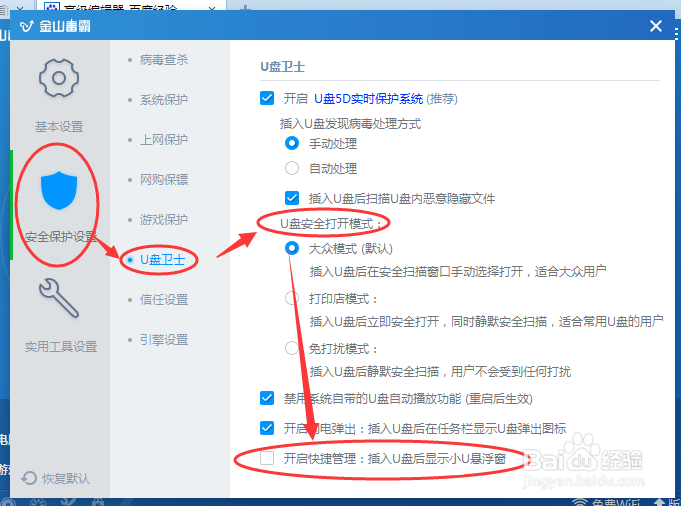The width and height of the screenshot is (681, 506).
Task: Open the wrench 实用工具设置 icon
Action: [x=59, y=298]
